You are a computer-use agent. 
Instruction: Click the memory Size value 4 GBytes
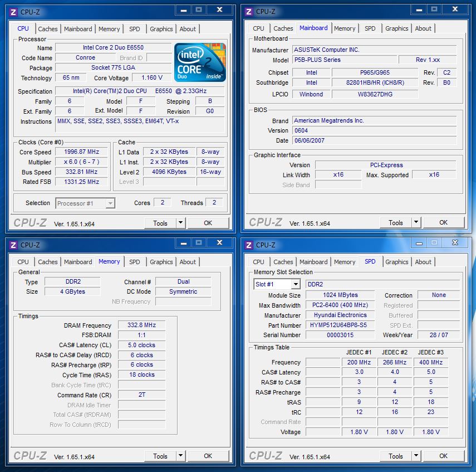(72, 291)
